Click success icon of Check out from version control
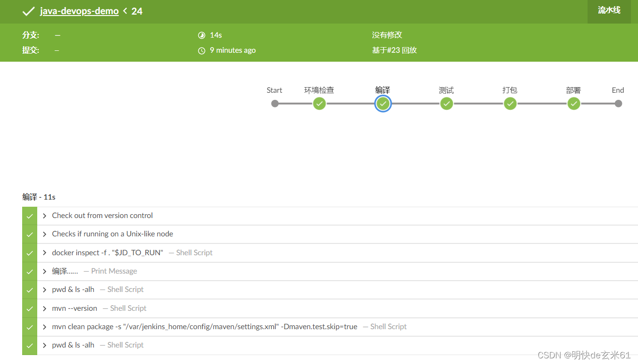Viewport: 638px width, 364px height. click(x=30, y=216)
